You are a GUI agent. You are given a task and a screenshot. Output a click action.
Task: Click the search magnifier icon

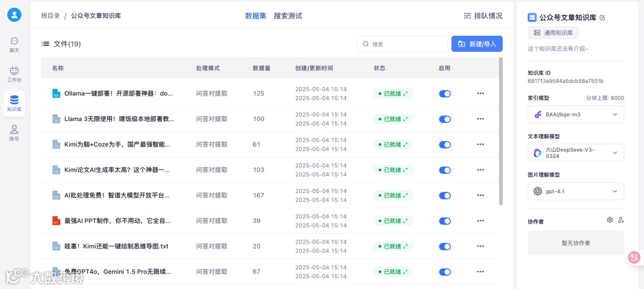366,44
